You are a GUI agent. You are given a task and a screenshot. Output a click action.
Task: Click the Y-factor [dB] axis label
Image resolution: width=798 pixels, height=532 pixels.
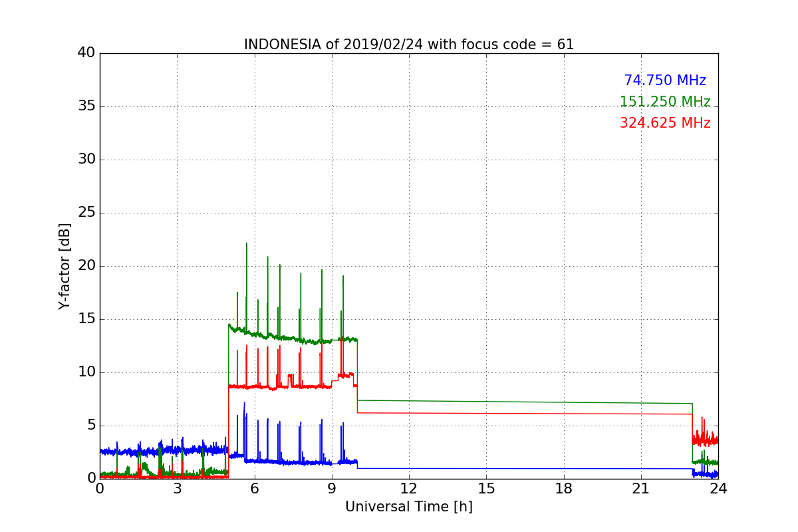pos(65,266)
